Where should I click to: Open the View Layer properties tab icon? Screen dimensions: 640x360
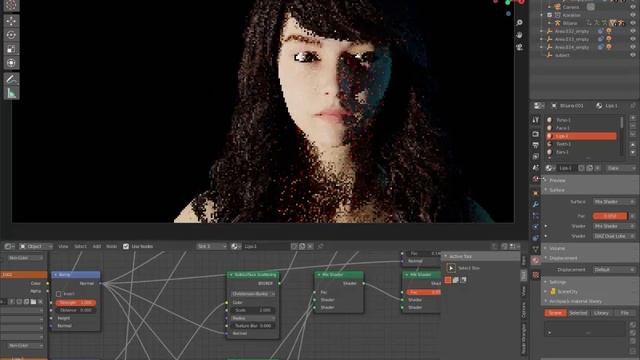[x=536, y=156]
